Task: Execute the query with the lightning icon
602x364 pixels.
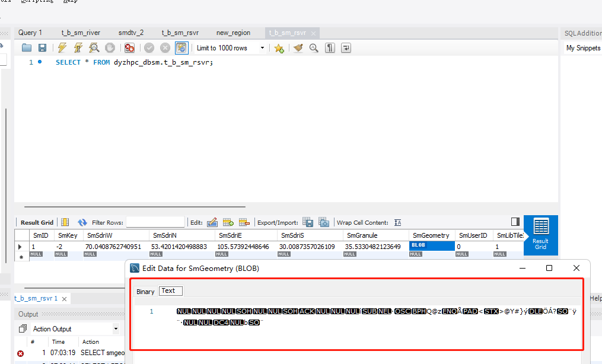Action: pos(62,48)
